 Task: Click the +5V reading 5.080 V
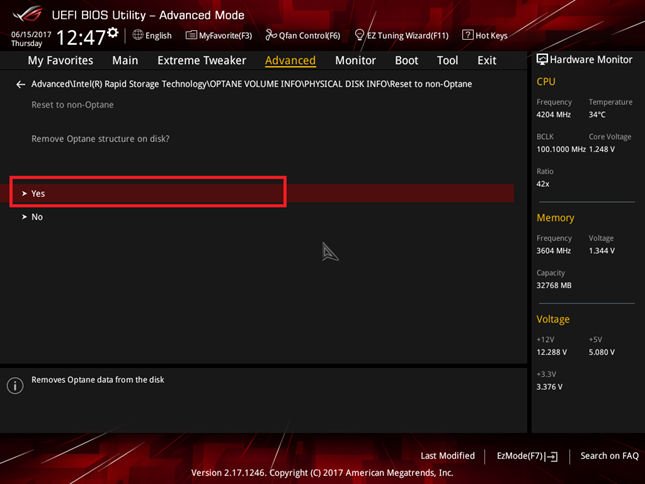(602, 352)
